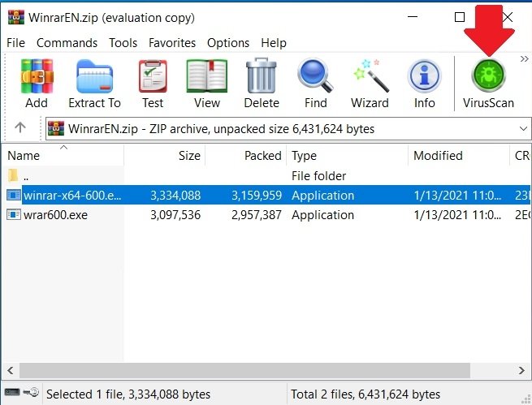Click the winrar-x64-600 application icon
The width and height of the screenshot is (532, 405).
click(x=14, y=195)
